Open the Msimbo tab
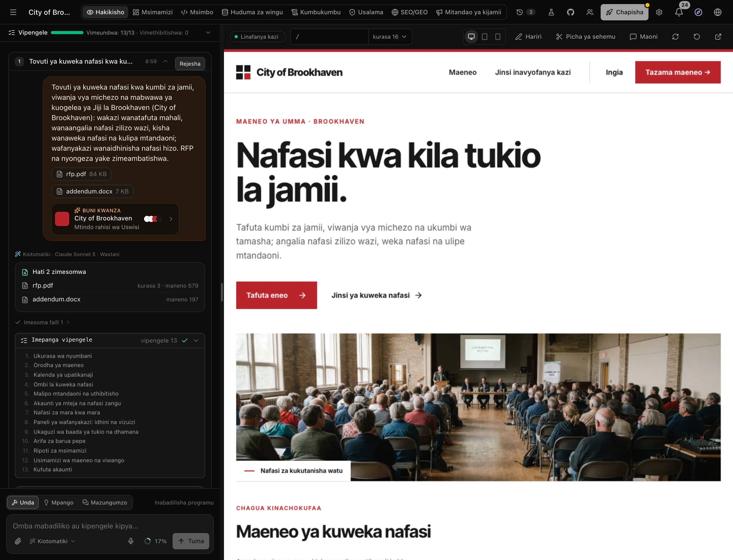Image resolution: width=733 pixels, height=560 pixels. (x=197, y=12)
